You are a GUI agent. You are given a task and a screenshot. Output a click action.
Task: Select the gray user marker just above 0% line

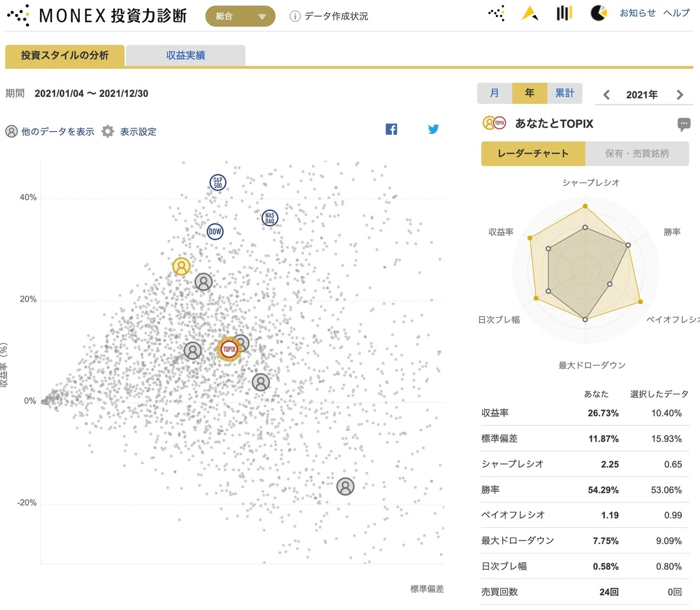pos(261,383)
